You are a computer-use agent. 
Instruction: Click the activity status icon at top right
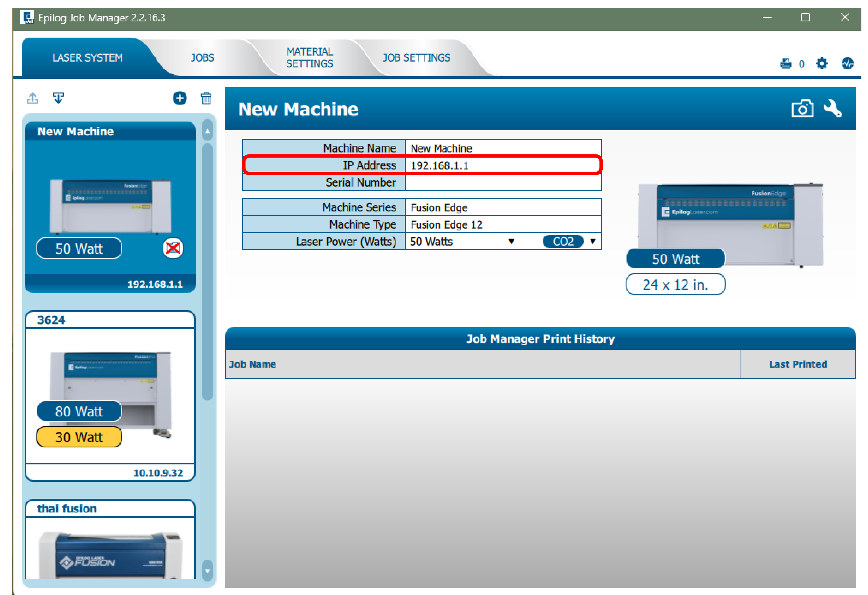point(847,64)
